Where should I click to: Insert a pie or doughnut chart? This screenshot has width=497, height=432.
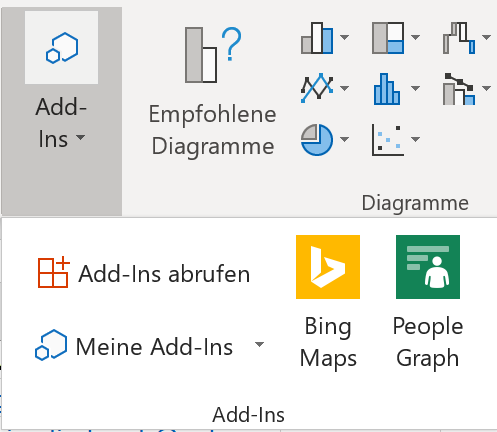click(317, 140)
